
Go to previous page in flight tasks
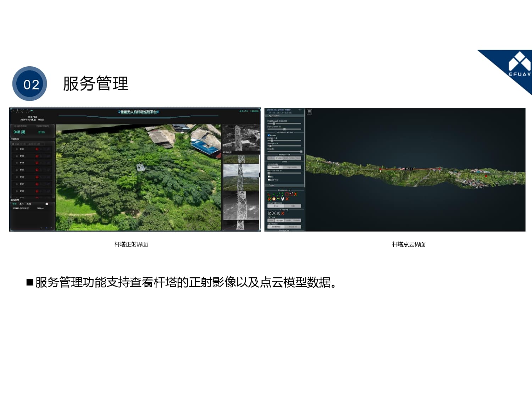point(41,228)
